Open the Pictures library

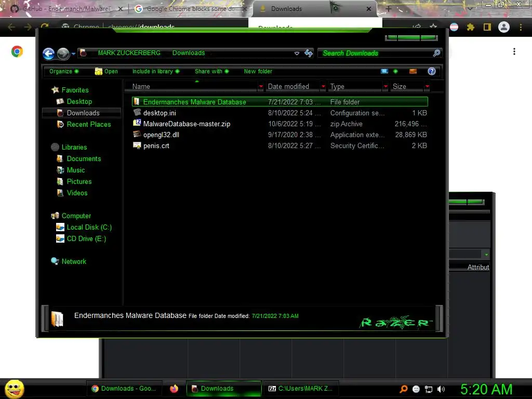tap(79, 181)
